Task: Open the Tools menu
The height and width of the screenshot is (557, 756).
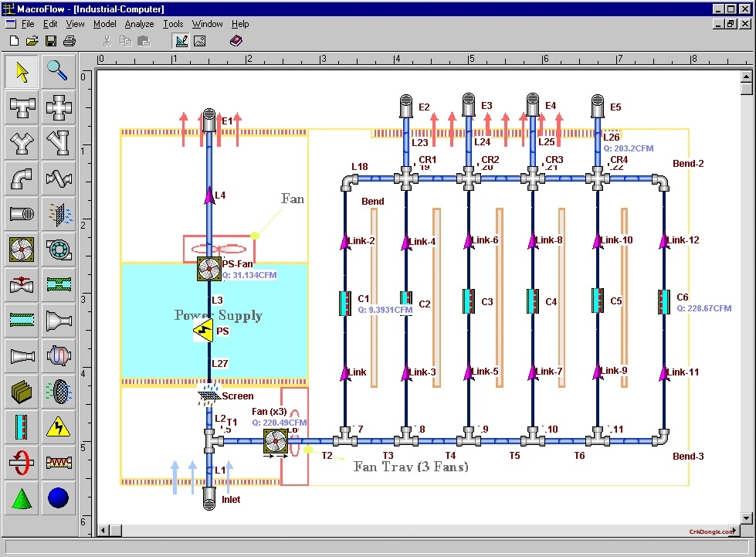Action: (x=173, y=24)
